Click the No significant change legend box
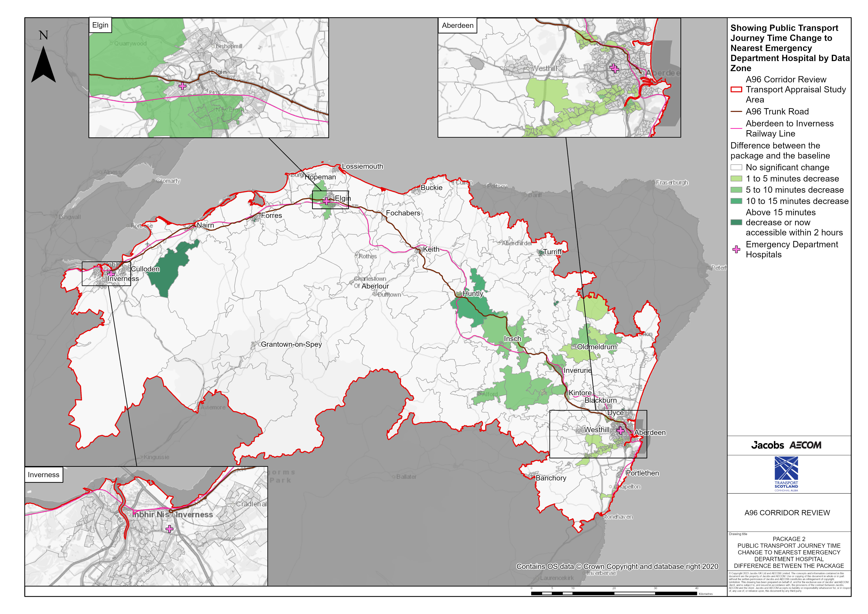 tap(736, 167)
